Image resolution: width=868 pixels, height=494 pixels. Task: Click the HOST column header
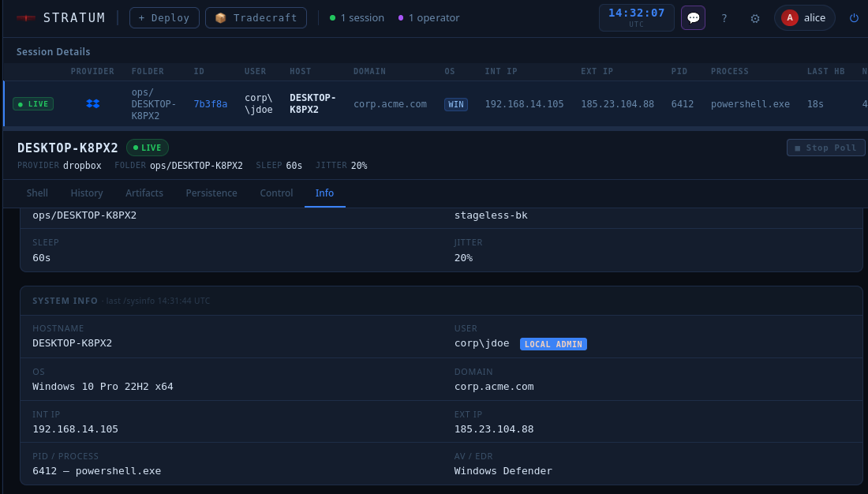coord(301,72)
